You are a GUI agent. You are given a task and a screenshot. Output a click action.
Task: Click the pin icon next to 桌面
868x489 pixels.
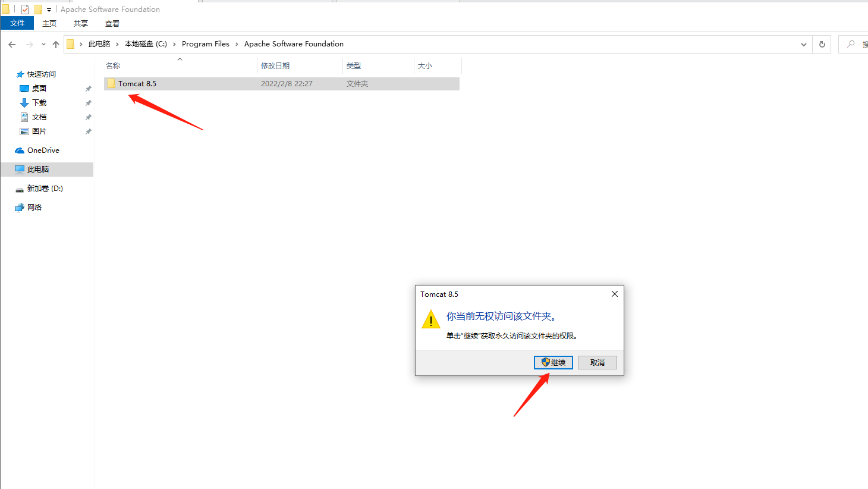click(89, 89)
